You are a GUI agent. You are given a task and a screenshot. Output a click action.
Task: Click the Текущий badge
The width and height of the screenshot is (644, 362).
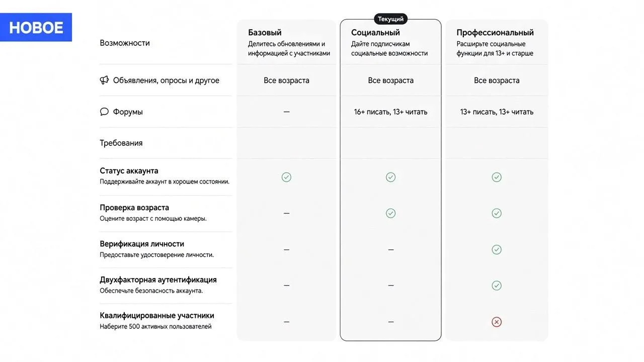click(x=391, y=19)
